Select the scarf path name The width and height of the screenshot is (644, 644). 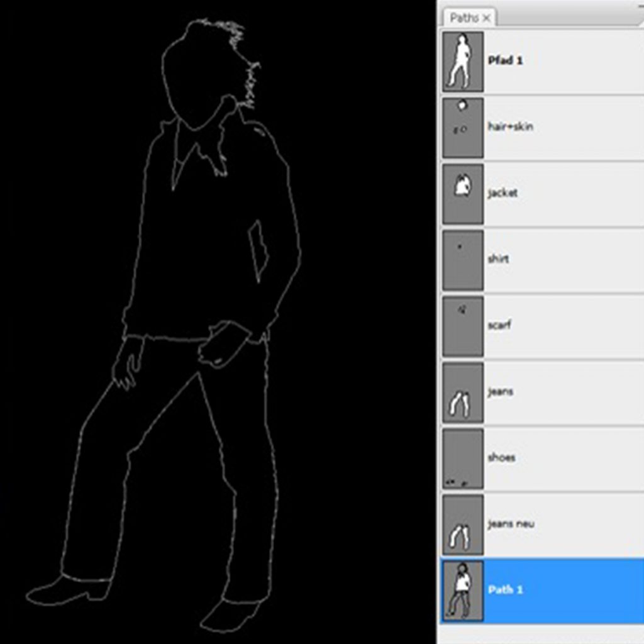pos(499,326)
